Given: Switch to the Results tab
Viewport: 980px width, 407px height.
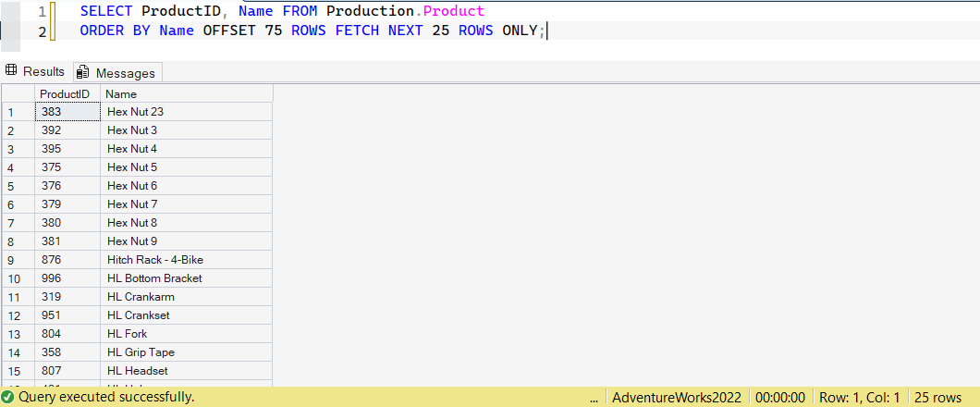Looking at the screenshot, I should (36, 72).
